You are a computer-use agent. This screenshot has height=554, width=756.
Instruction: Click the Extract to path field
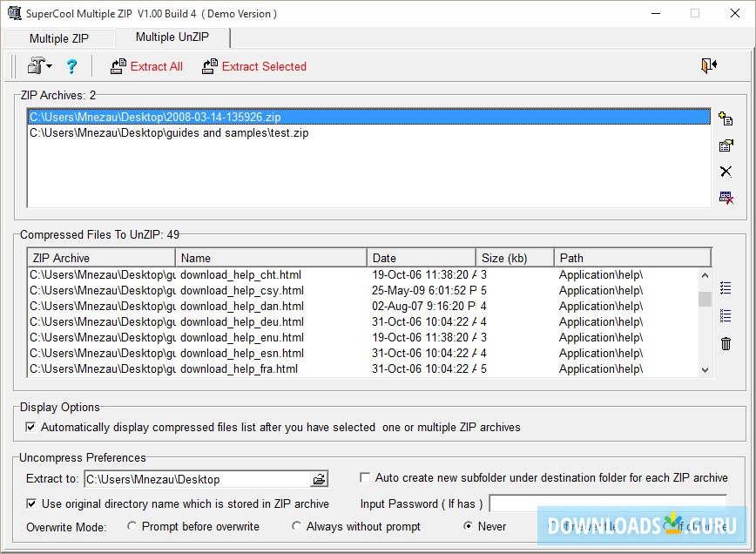(x=199, y=479)
